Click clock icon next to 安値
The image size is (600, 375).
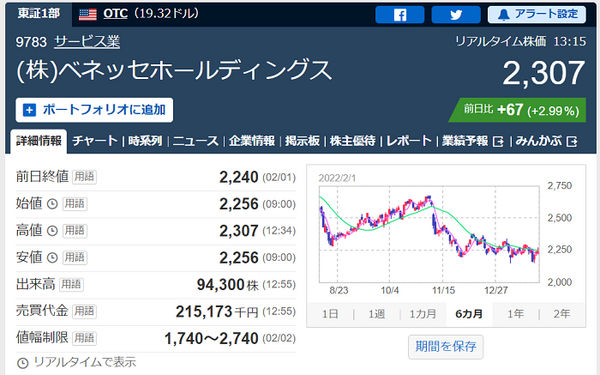click(x=52, y=258)
